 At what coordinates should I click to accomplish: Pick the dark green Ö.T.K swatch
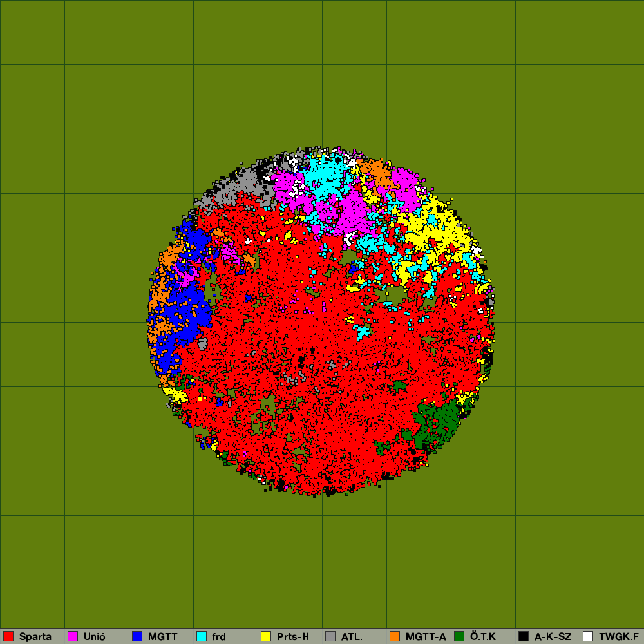(x=459, y=636)
